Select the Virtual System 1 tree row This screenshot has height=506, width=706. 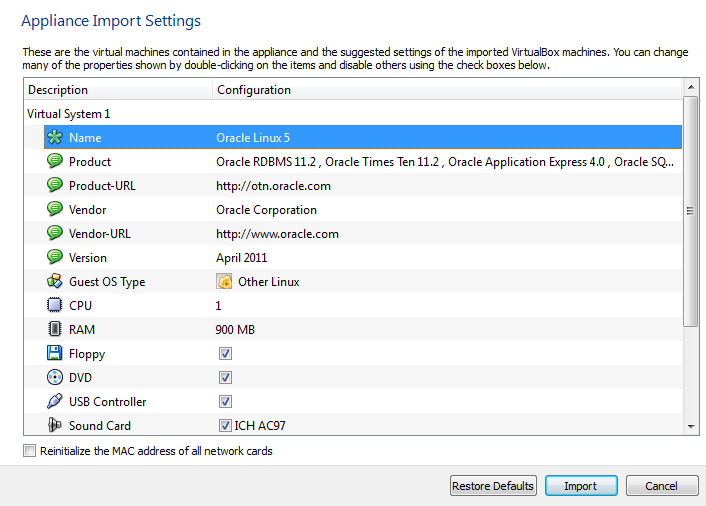[x=69, y=114]
